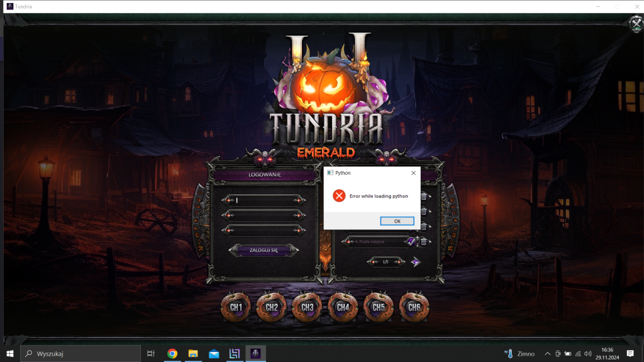Close the Python error dialog
The height and width of the screenshot is (362, 644).
point(413,173)
